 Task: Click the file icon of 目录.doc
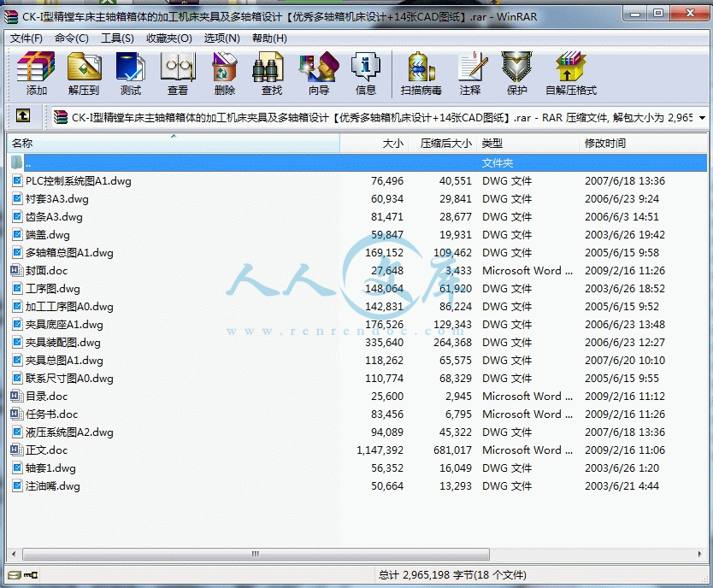point(17,397)
